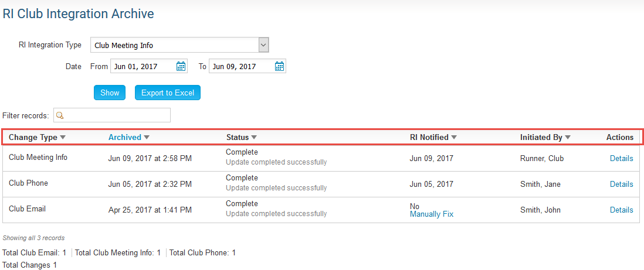Image resolution: width=644 pixels, height=270 pixels.
Task: Click Export to Excel button
Action: (168, 93)
